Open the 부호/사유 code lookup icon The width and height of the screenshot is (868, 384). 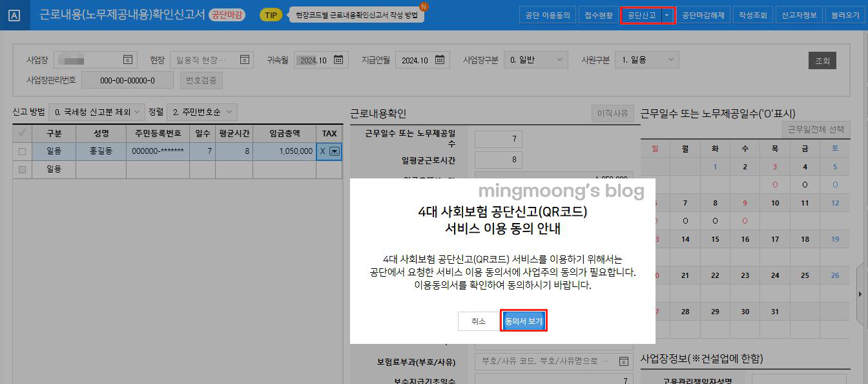pos(623,362)
